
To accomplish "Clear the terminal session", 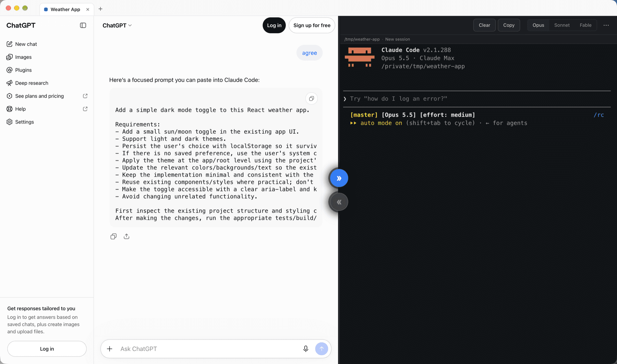I will pyautogui.click(x=484, y=25).
